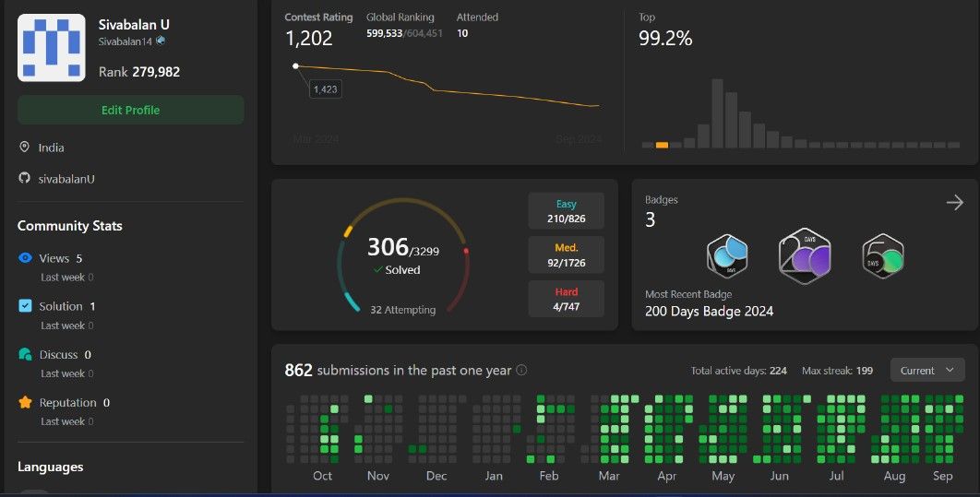Open the Current year dropdown

927,371
